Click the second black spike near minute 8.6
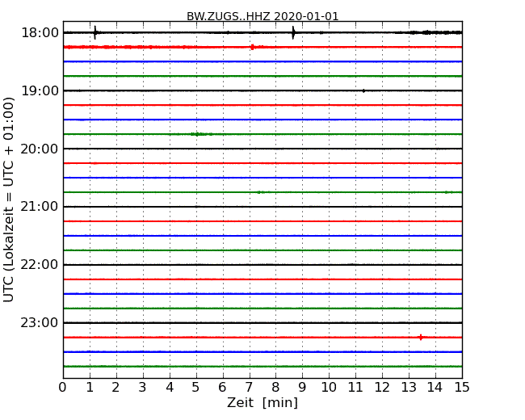Viewport: 525px width, 420px height. click(x=293, y=32)
